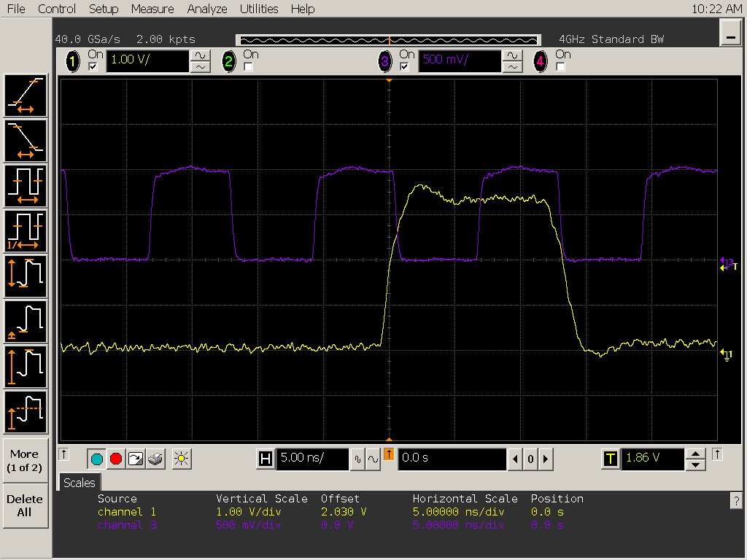Image resolution: width=747 pixels, height=560 pixels.
Task: Click the channel 3 number button
Action: [x=385, y=61]
